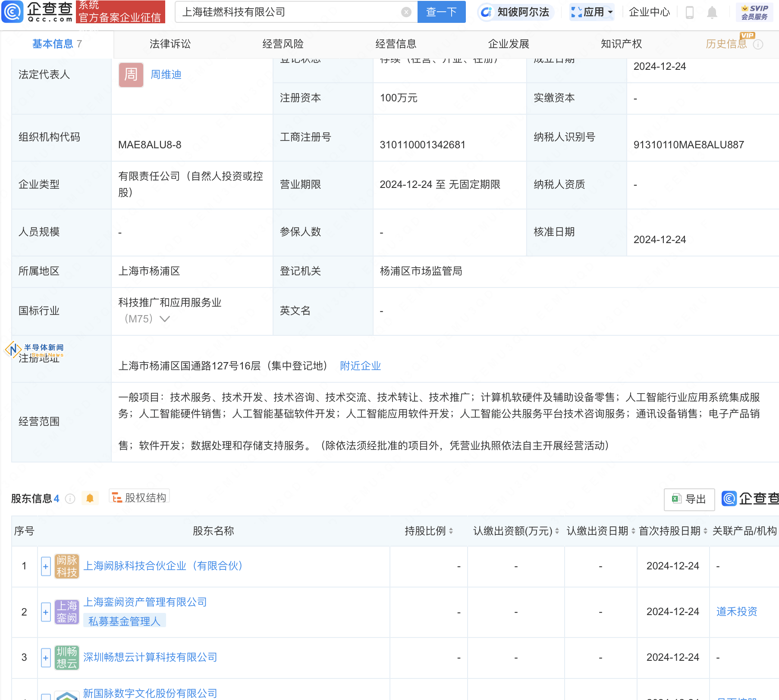The width and height of the screenshot is (779, 700).
Task: Open SVIP 会员服务
Action: [x=754, y=12]
